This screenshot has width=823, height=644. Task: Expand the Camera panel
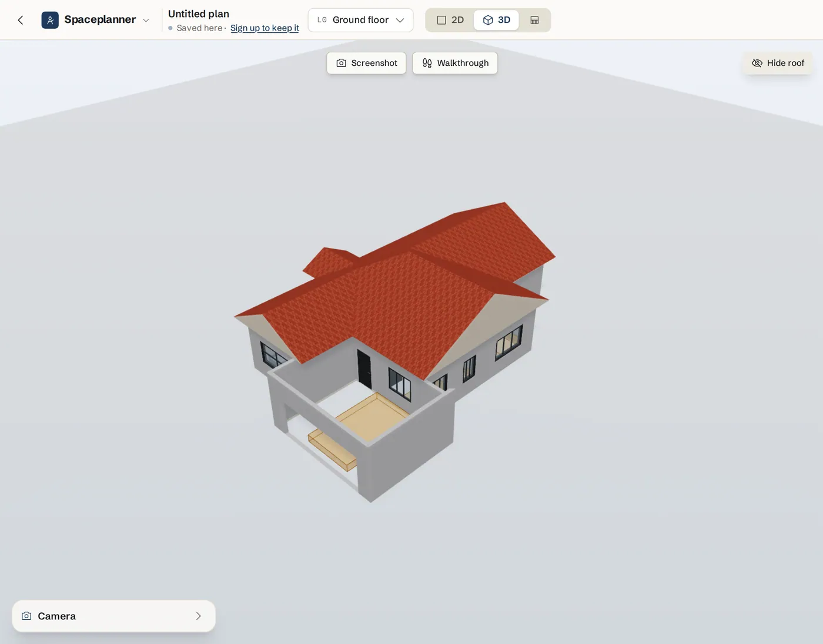[113, 616]
